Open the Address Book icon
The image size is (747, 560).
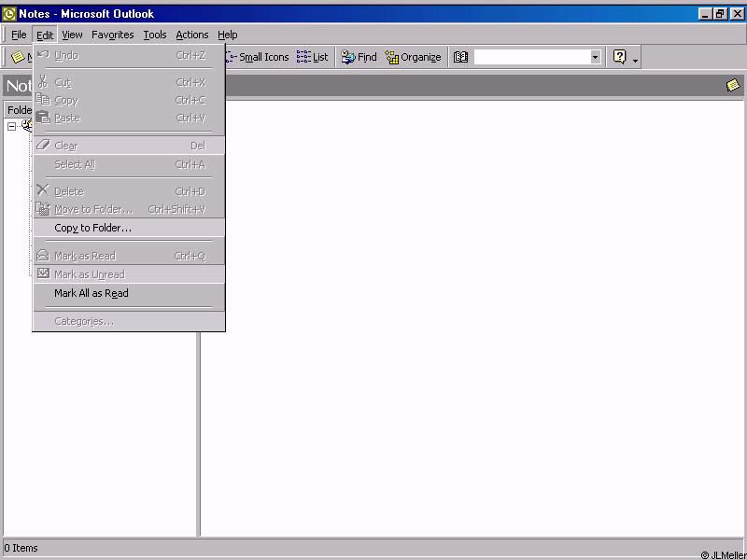[x=460, y=57]
